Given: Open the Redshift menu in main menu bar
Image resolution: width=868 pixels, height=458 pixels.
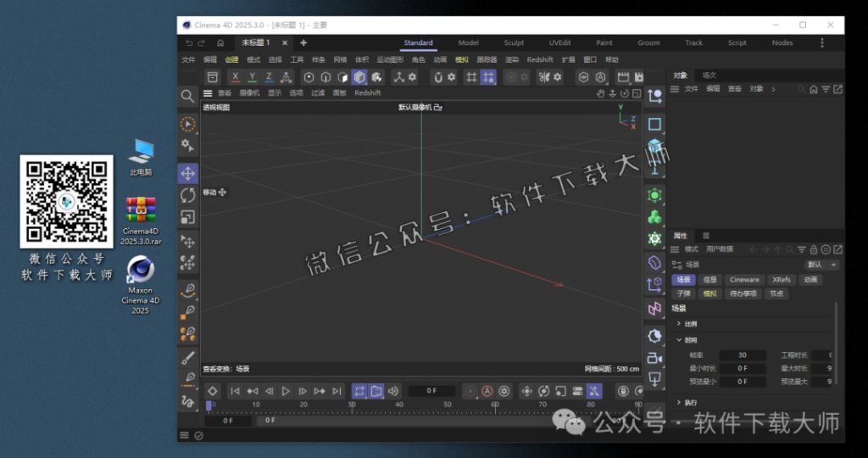Looking at the screenshot, I should coord(540,60).
